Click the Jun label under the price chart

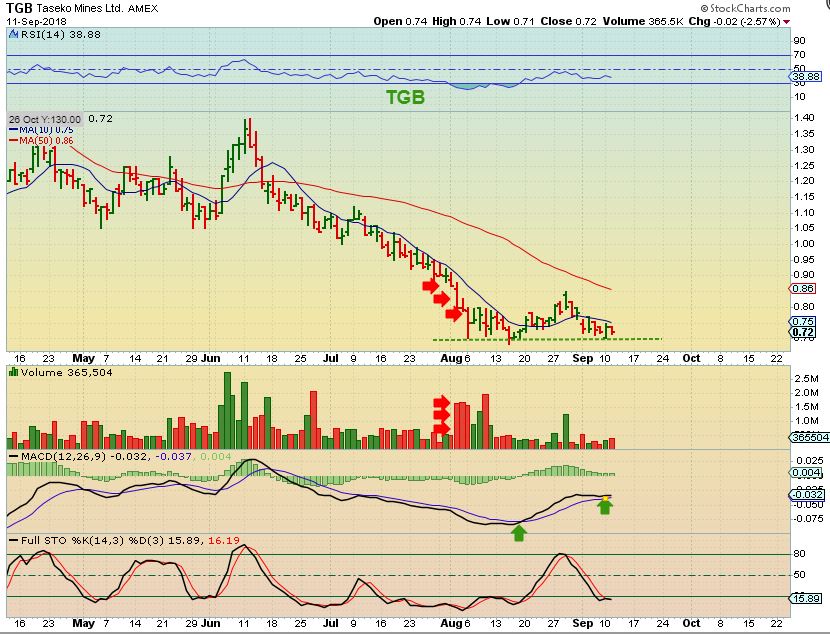(211, 358)
